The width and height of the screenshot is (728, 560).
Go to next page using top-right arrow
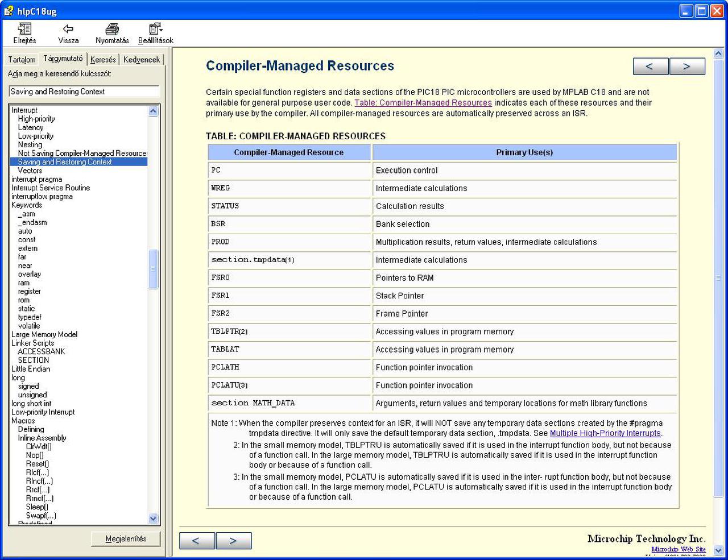click(687, 67)
